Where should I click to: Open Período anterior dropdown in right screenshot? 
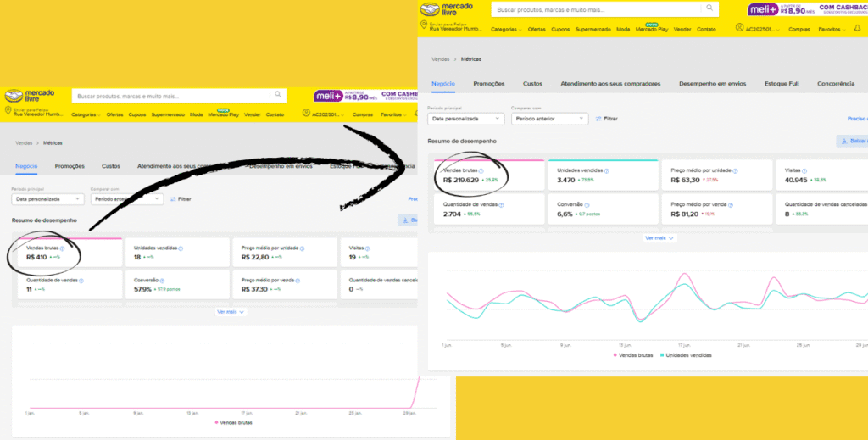[548, 119]
